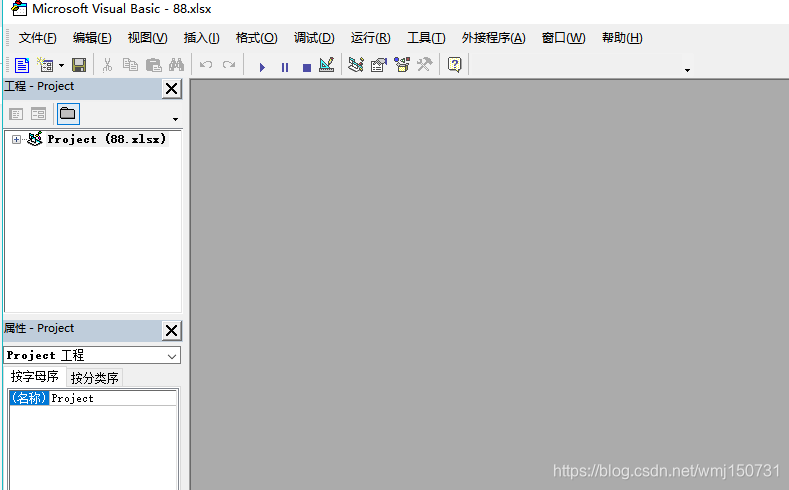The height and width of the screenshot is (490, 789).
Task: Open Find with binoculars icon
Action: point(176,65)
